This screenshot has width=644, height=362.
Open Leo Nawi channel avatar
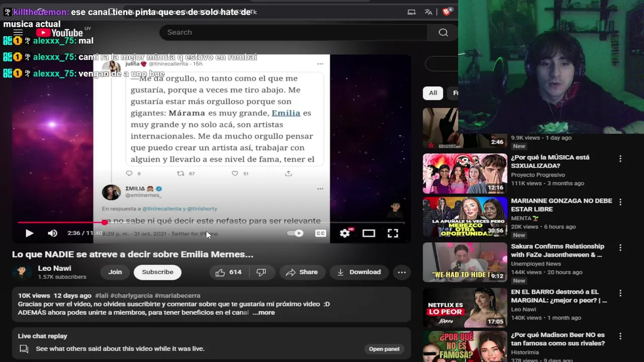coord(22,272)
